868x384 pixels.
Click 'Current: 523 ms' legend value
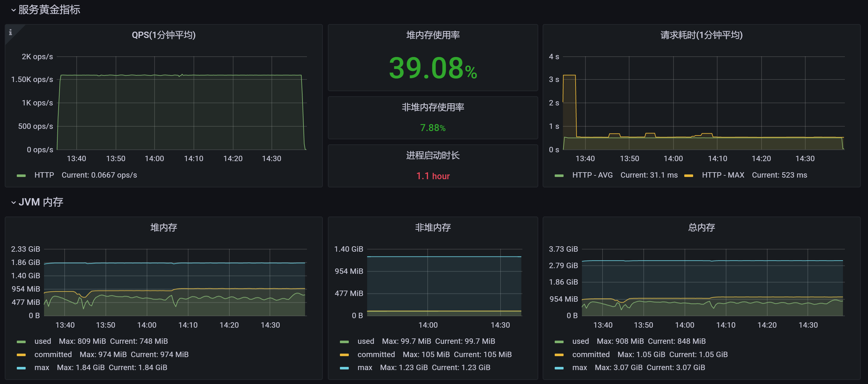pos(779,175)
